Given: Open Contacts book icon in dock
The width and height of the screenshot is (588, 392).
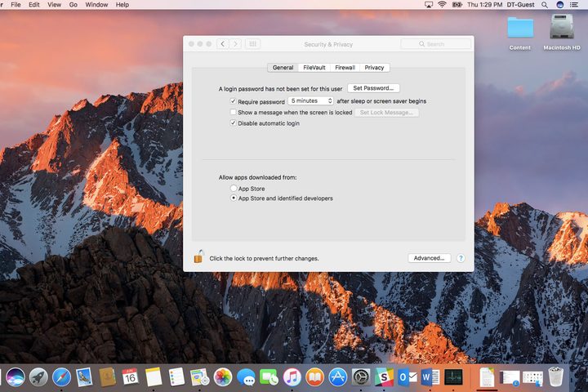Looking at the screenshot, I should click(x=107, y=377).
